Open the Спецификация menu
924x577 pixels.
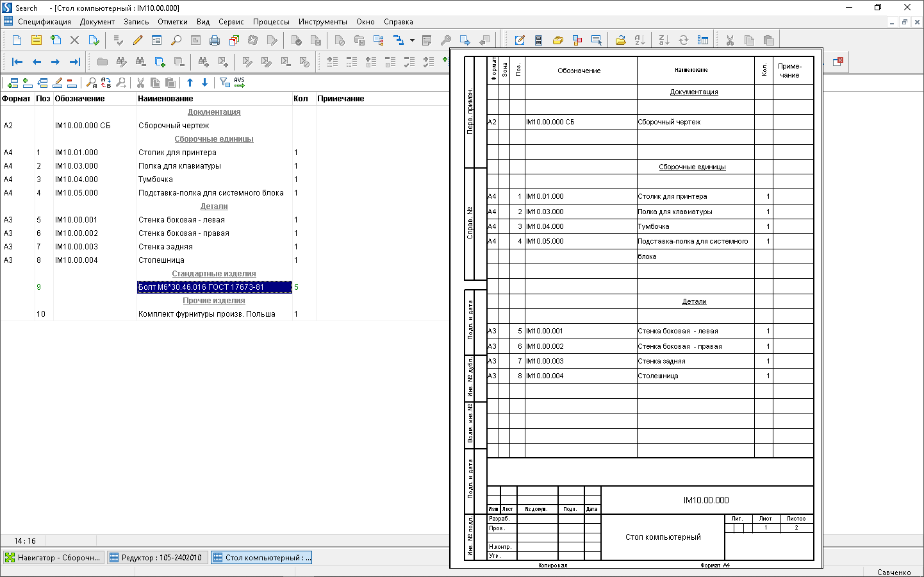[44, 22]
